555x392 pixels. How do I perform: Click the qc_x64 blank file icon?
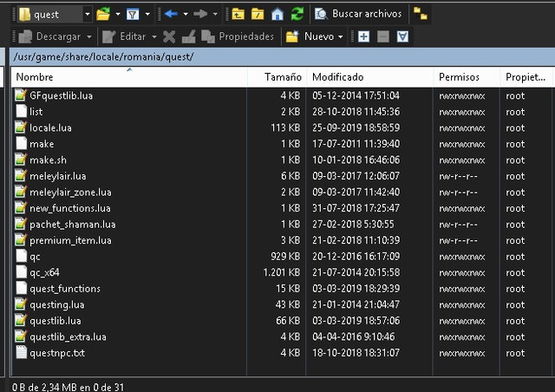point(21,272)
